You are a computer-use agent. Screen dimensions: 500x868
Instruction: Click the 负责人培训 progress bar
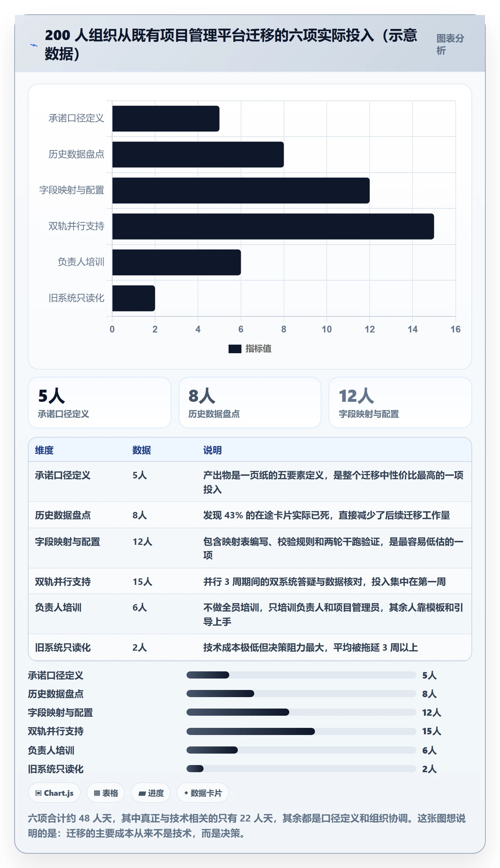coord(301,750)
